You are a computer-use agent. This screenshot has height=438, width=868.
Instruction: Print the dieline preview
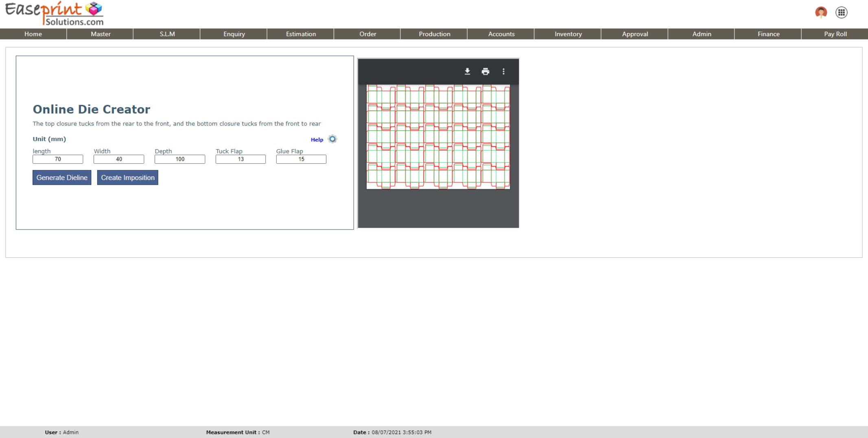coord(485,72)
